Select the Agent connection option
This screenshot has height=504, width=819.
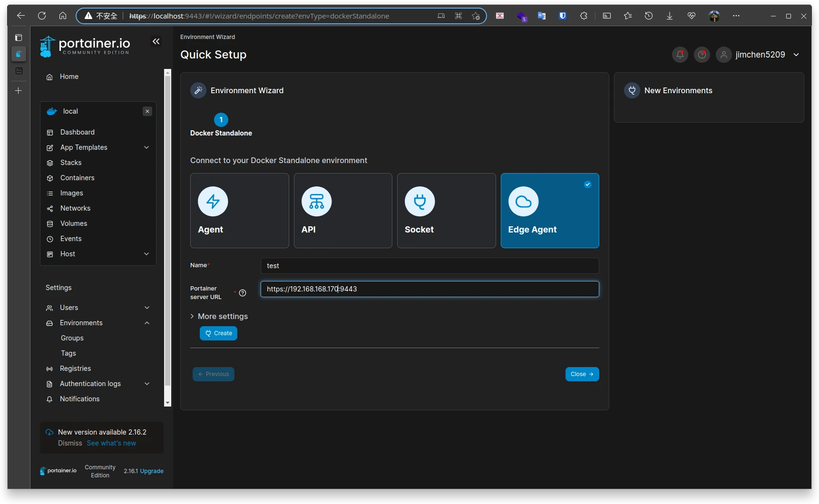[x=239, y=211]
